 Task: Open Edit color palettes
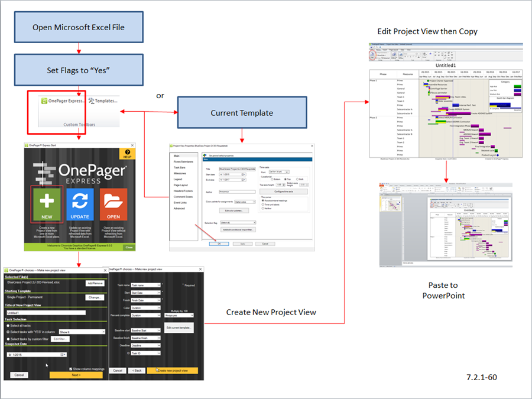tap(235, 210)
